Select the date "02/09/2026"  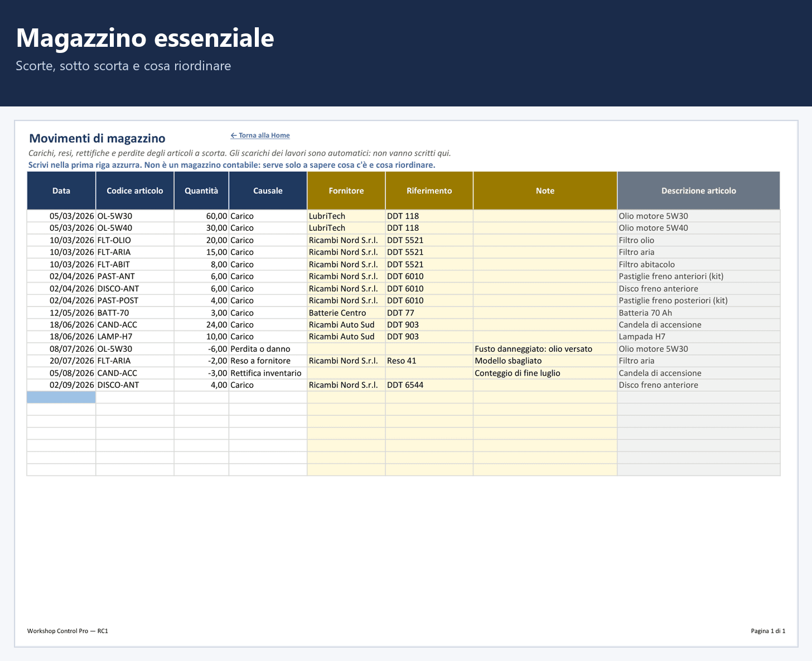tap(61, 385)
